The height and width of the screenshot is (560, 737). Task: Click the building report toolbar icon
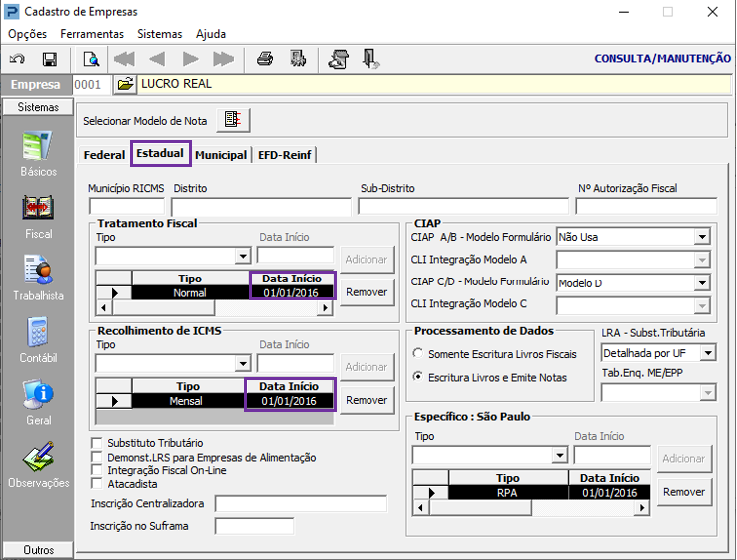[x=297, y=59]
